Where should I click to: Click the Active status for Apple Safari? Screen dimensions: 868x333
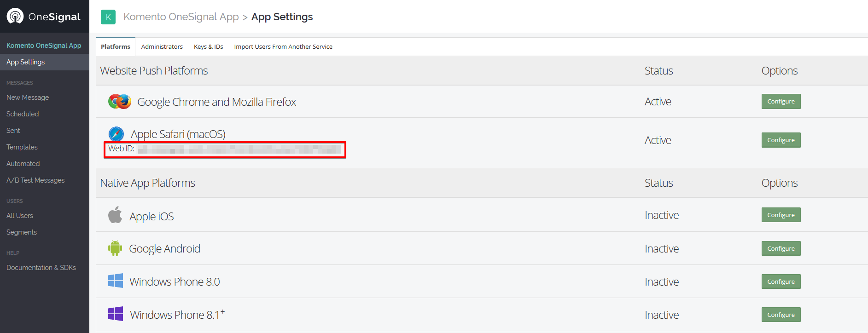pyautogui.click(x=658, y=140)
